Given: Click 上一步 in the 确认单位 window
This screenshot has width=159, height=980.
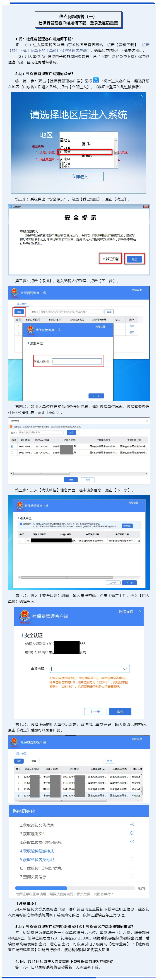Looking at the screenshot, I should tap(113, 582).
